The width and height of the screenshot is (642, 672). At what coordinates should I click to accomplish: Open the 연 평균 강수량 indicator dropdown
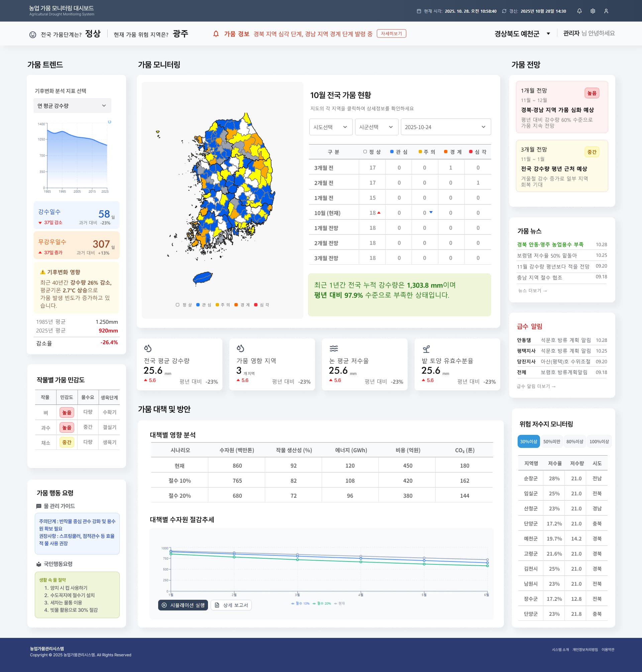pos(72,105)
